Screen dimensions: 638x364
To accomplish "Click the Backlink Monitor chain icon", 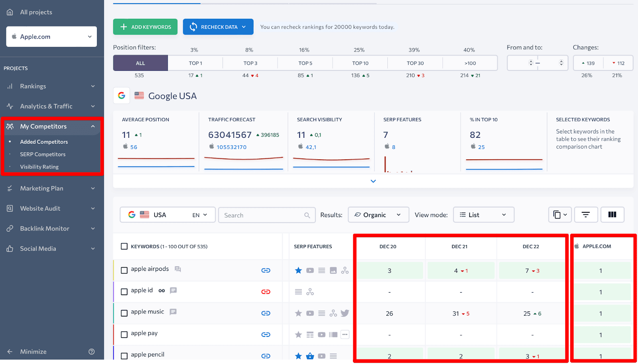I will click(x=10, y=229).
